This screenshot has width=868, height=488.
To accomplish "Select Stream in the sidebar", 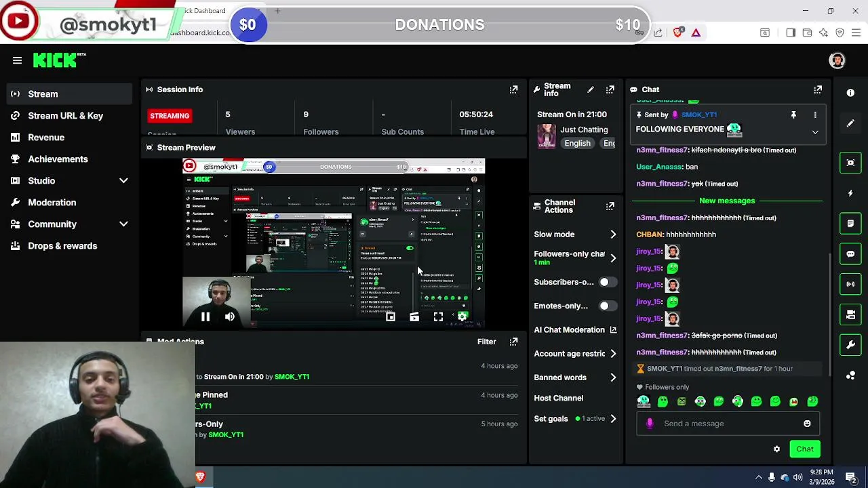I will [x=69, y=94].
